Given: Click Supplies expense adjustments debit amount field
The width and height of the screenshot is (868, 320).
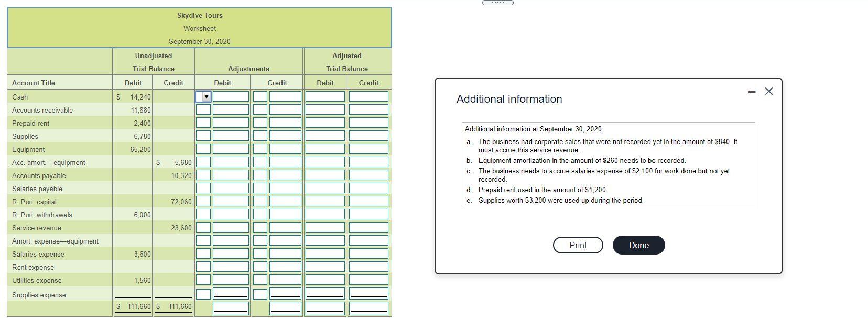Looking at the screenshot, I should pos(231,293).
